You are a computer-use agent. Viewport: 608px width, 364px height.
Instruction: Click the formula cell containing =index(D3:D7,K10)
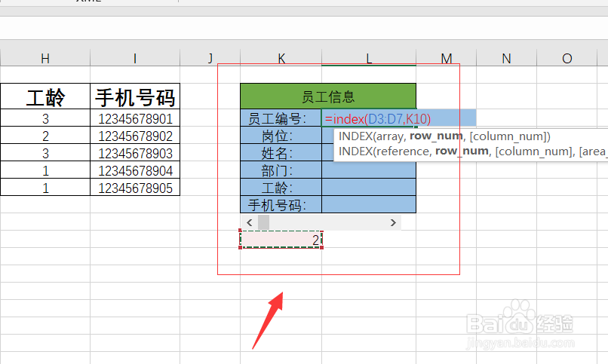[x=369, y=118]
